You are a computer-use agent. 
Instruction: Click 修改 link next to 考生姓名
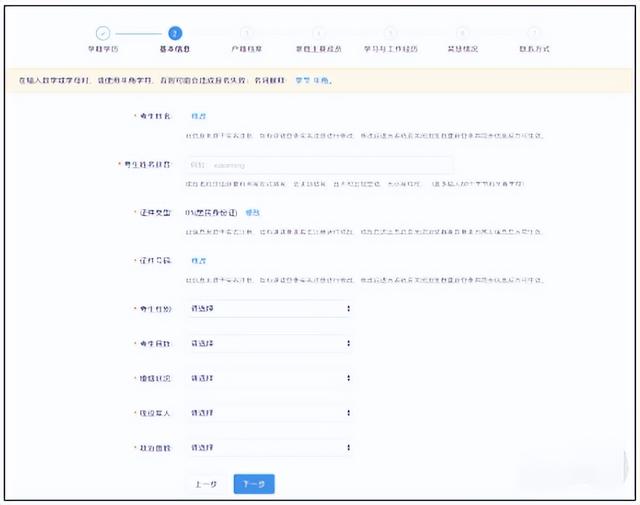(199, 116)
